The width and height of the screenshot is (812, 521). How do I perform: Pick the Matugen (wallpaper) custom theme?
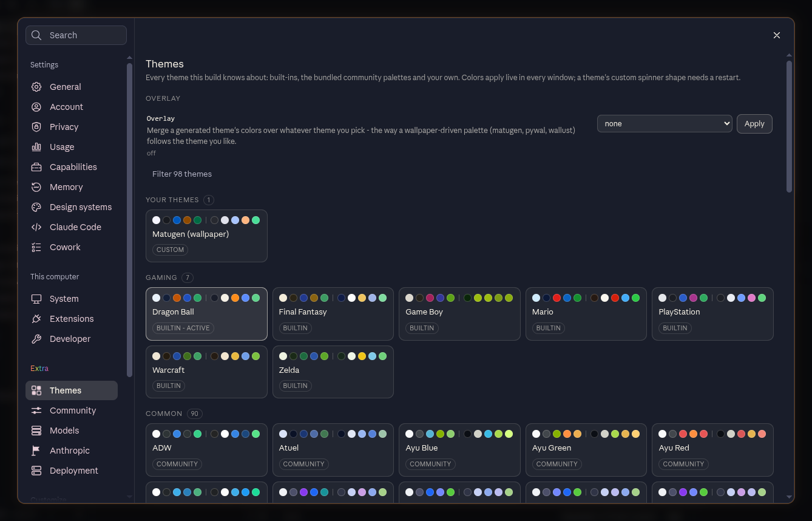206,236
